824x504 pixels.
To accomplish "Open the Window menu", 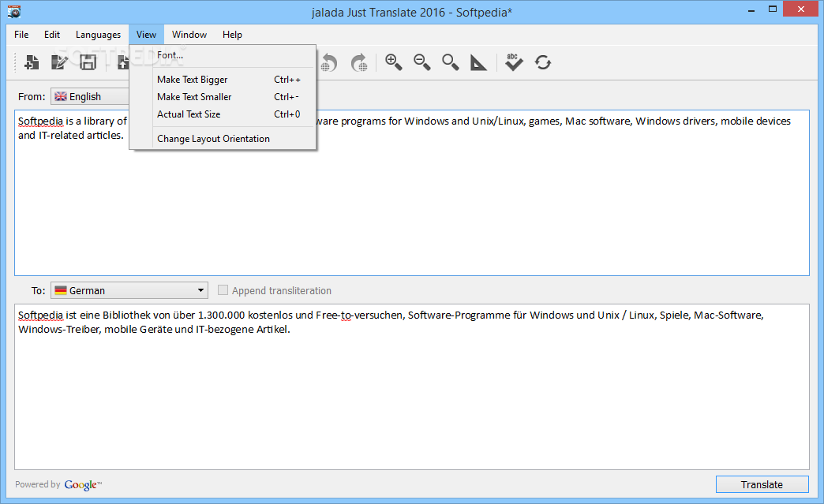I will pos(189,35).
